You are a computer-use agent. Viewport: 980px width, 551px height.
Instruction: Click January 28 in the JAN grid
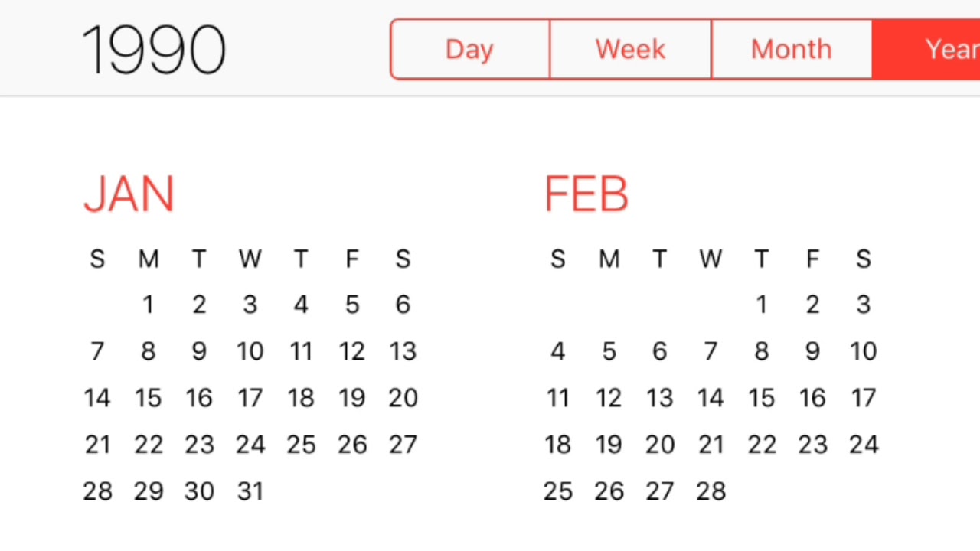97,491
